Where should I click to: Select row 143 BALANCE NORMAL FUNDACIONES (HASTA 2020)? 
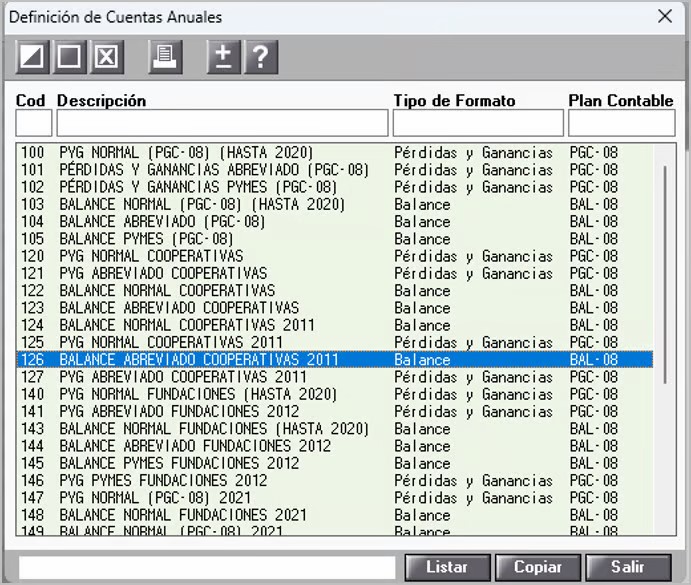[335, 429]
